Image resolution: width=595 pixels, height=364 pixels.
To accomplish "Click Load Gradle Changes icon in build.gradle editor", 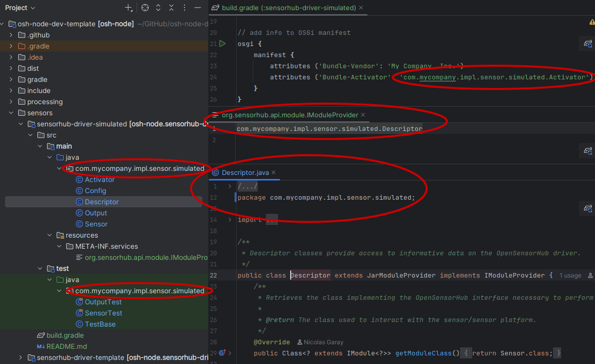I will [587, 44].
